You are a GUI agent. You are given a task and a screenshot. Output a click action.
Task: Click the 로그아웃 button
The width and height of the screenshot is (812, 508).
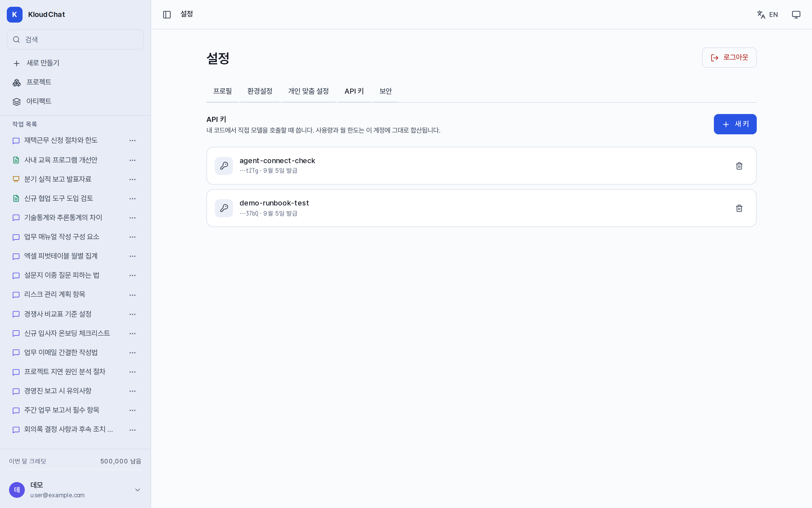tap(729, 58)
